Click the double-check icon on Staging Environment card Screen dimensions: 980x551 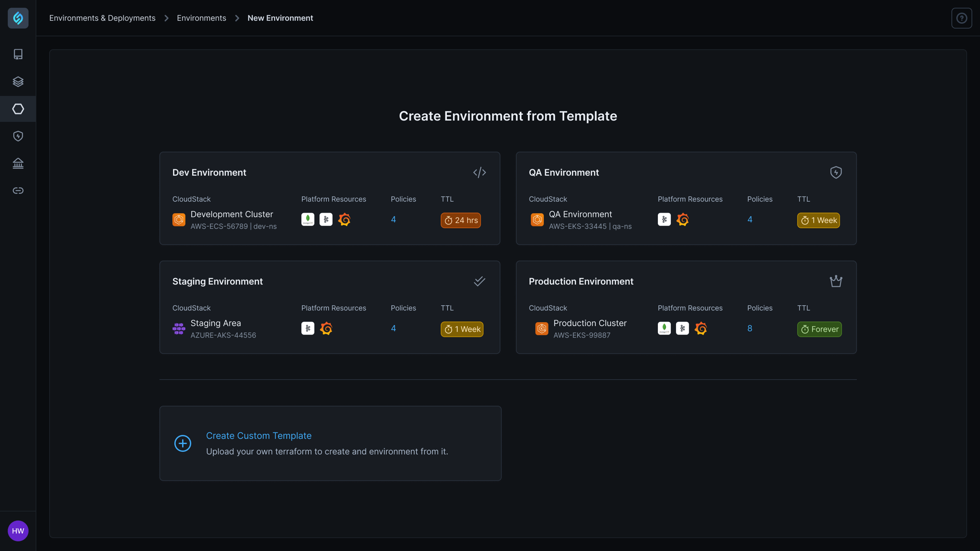pyautogui.click(x=480, y=281)
